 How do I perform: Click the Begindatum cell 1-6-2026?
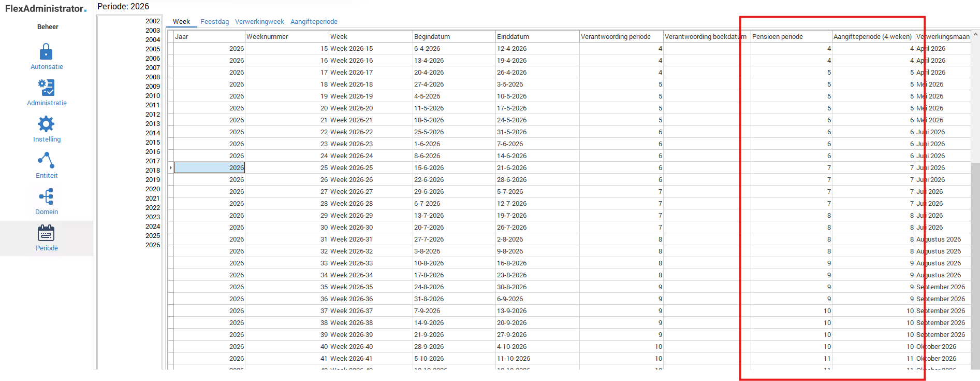[454, 144]
